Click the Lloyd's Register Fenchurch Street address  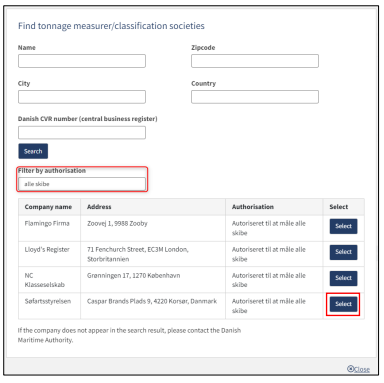click(138, 254)
